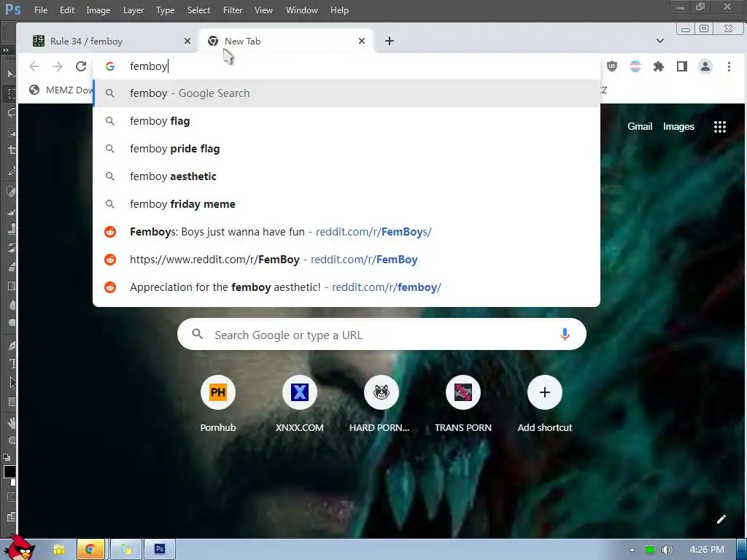Image resolution: width=747 pixels, height=560 pixels.
Task: Open the Extensions puzzle icon
Action: pos(659,66)
